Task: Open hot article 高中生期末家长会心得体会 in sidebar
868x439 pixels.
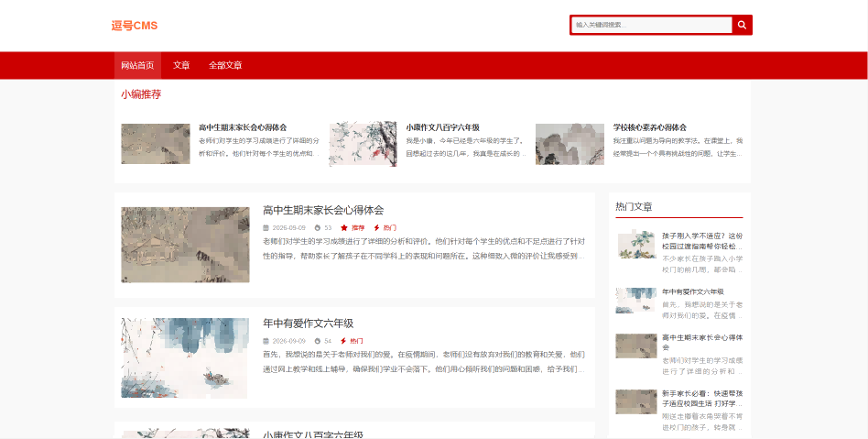Action: point(702,342)
